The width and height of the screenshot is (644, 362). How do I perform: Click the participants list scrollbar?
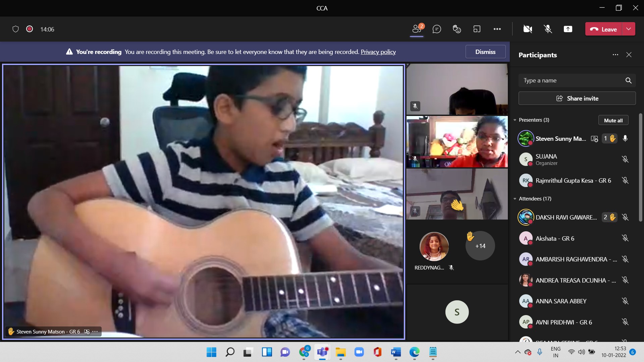click(x=640, y=168)
